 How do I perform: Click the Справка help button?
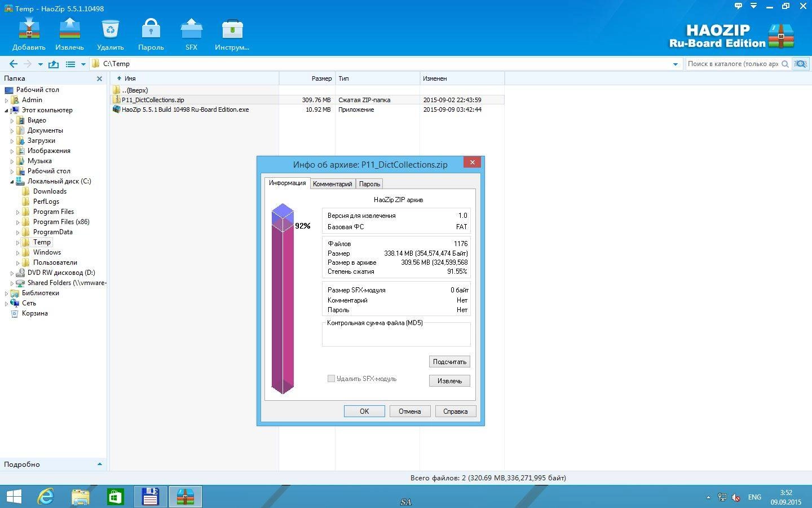[456, 411]
